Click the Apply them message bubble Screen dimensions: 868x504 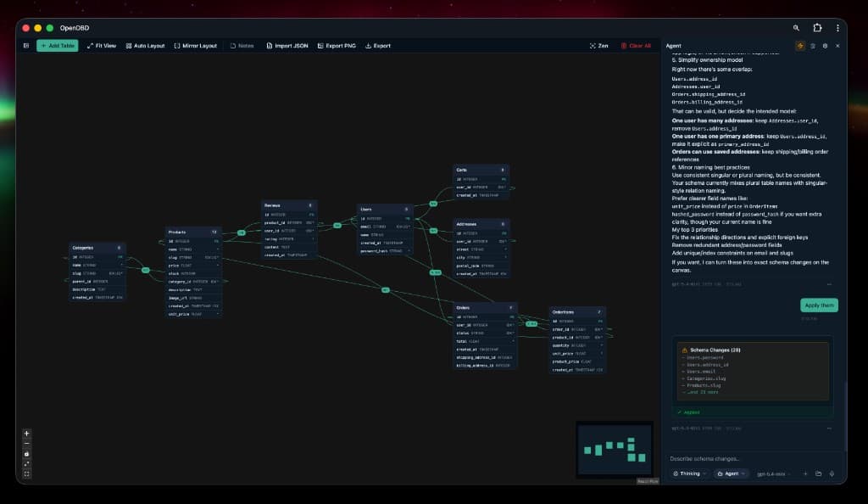coord(819,305)
